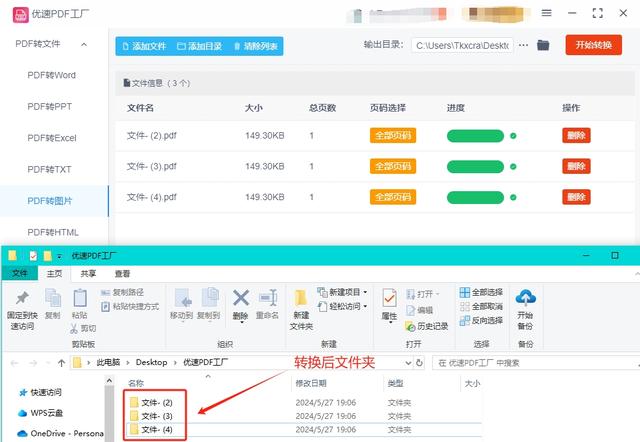Screen dimensions: 640x442
Task: Click the 开始备份 cloud icon
Action: pos(525,298)
